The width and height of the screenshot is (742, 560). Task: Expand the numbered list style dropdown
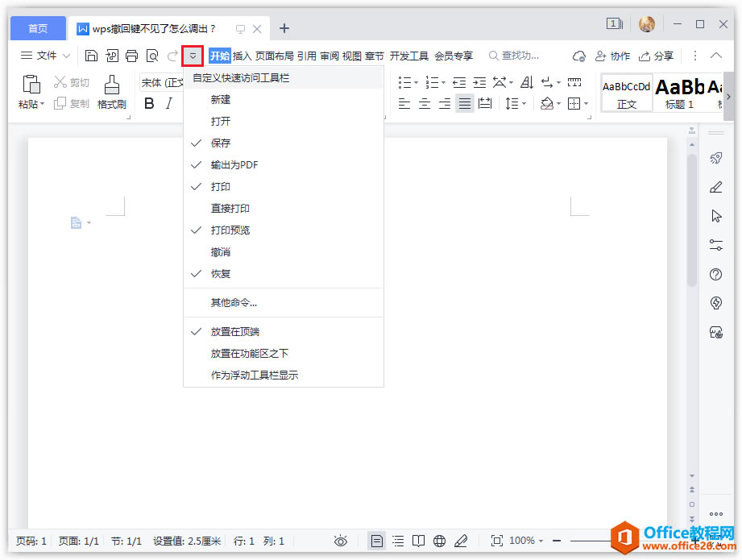pyautogui.click(x=443, y=83)
